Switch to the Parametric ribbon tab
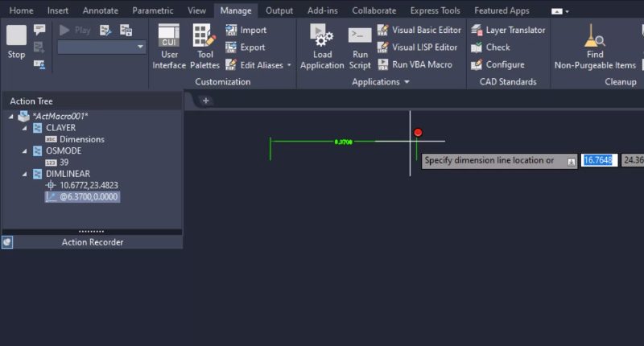 [153, 10]
